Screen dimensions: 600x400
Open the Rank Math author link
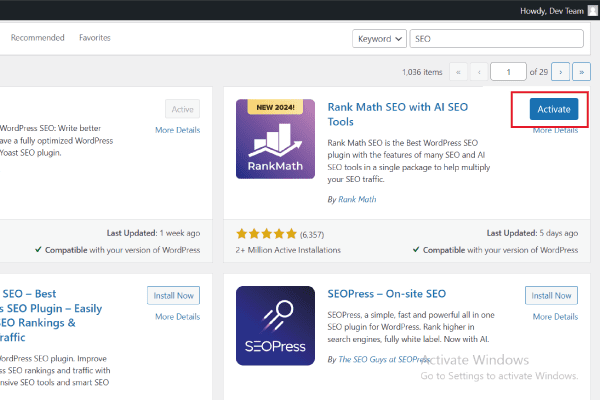click(357, 199)
